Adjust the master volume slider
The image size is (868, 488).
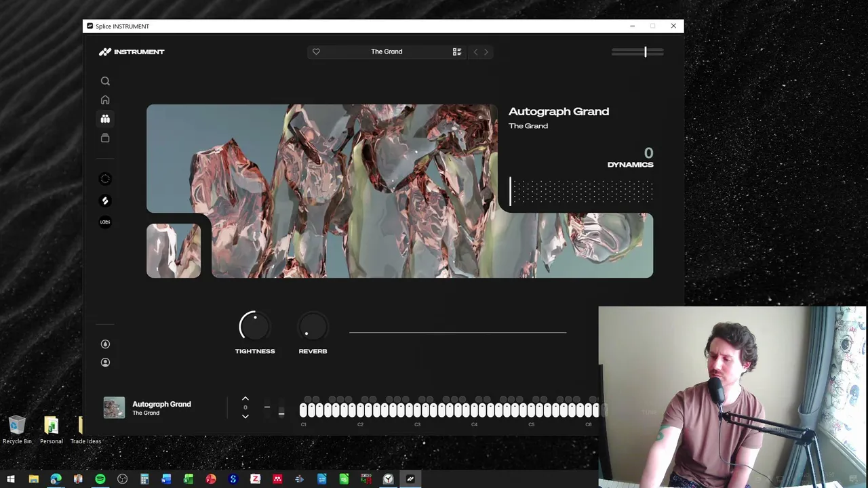coord(637,52)
